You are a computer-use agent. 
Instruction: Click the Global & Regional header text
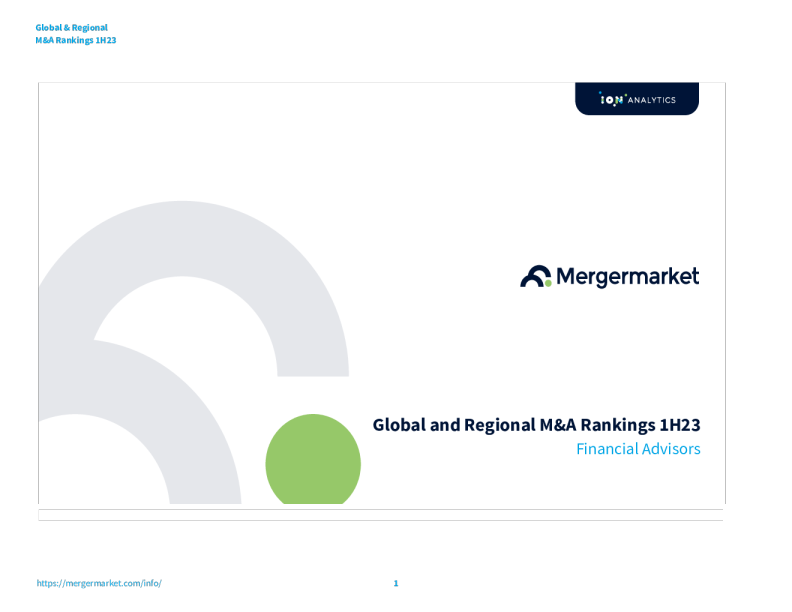coord(71,28)
